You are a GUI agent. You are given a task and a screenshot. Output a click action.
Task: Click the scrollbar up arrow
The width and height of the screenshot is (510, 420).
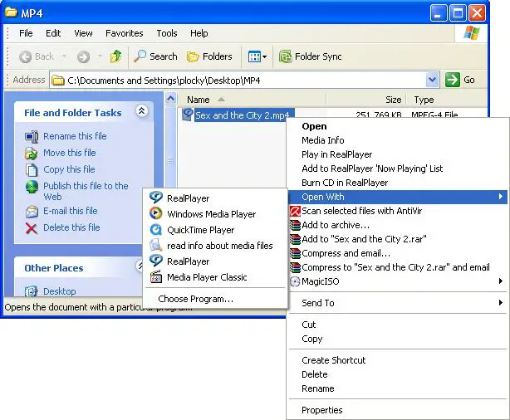[171, 98]
